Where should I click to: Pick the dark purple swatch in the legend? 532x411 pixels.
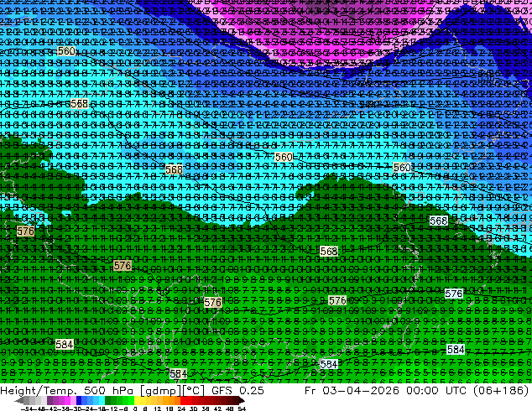point(50,401)
